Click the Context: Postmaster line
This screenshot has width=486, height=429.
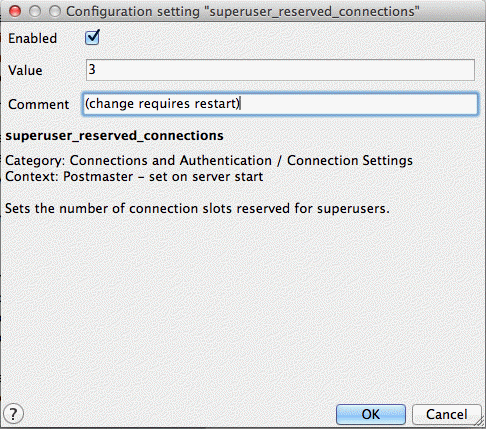coord(134,177)
